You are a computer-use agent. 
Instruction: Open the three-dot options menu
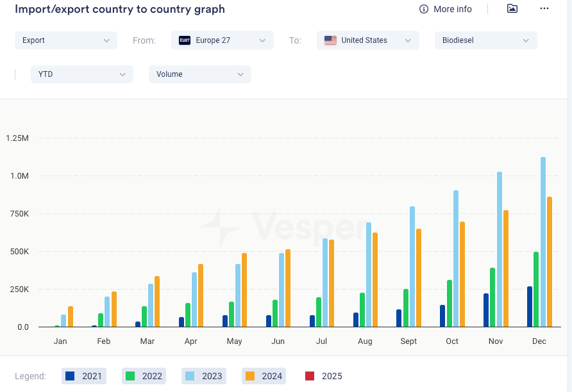[544, 9]
